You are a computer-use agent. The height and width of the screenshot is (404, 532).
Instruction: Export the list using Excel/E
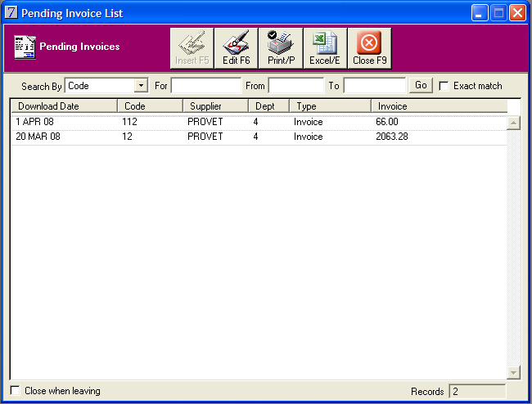[325, 48]
